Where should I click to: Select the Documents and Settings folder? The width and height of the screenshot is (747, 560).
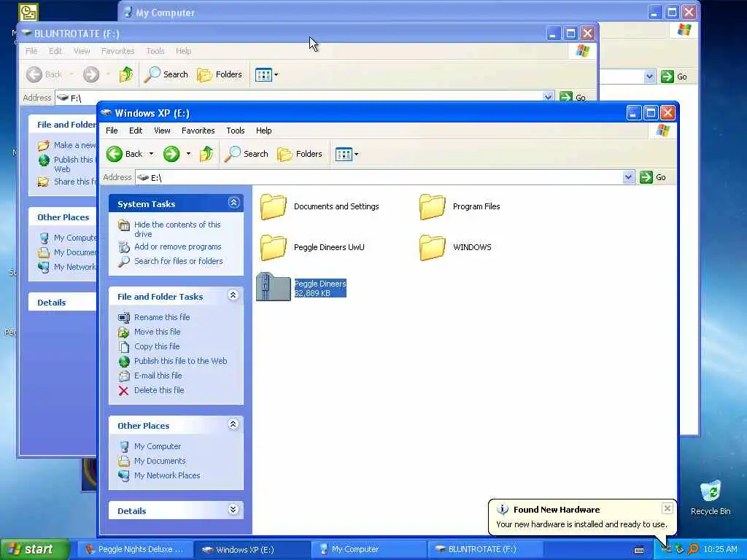coord(320,206)
